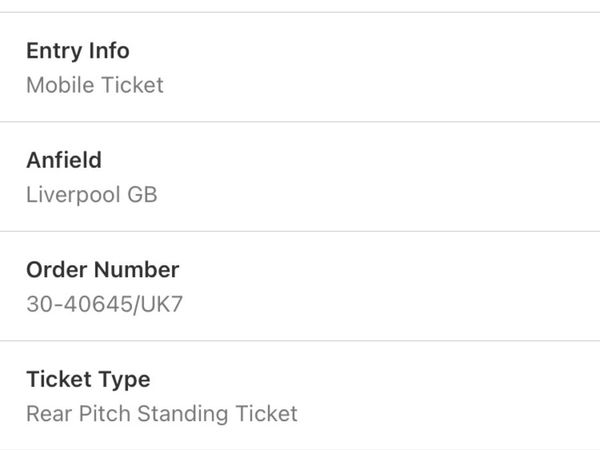Tap the Entry Info heading
This screenshot has height=450, width=600.
78,51
